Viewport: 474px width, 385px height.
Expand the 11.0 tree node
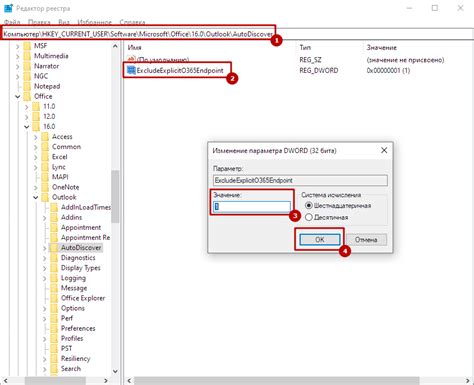point(27,107)
